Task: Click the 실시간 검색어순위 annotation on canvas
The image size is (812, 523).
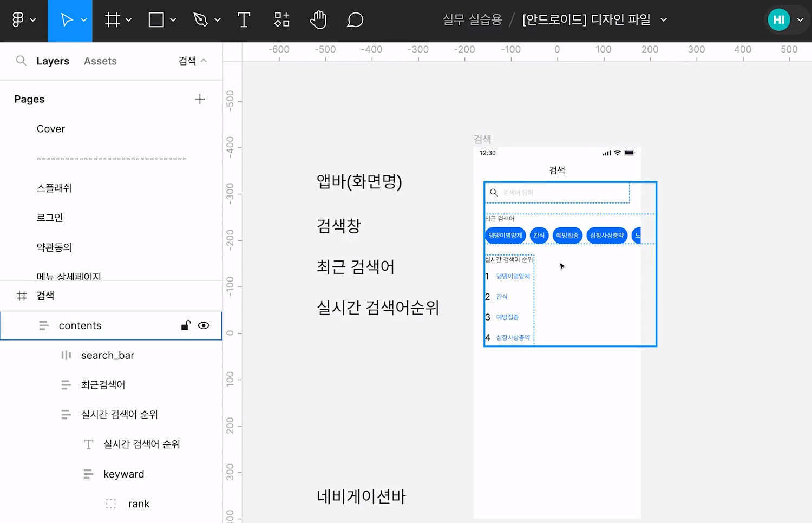Action: point(378,308)
